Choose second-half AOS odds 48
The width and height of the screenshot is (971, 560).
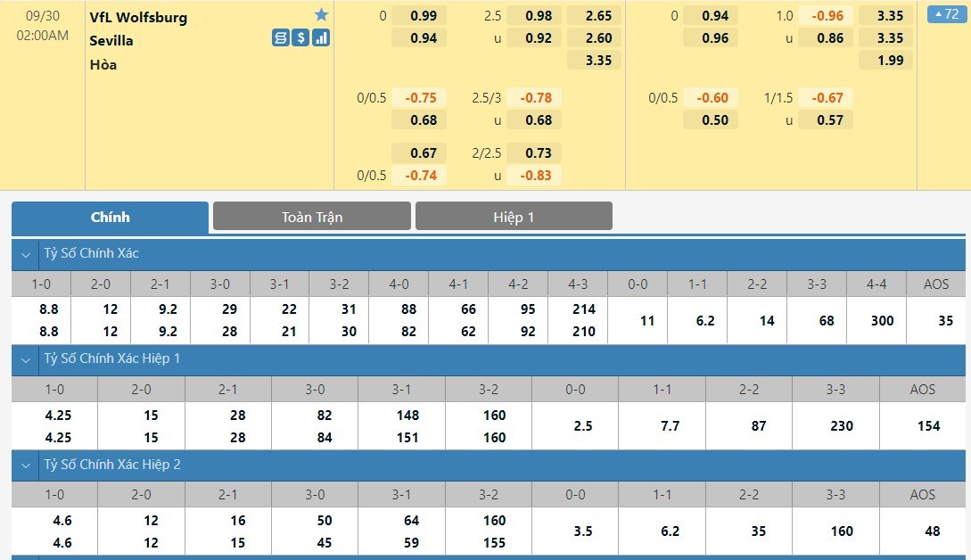point(932,531)
